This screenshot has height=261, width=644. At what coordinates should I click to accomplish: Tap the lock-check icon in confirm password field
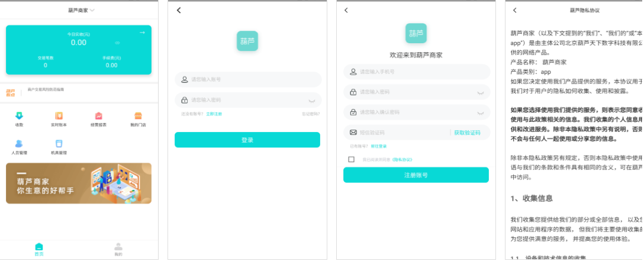353,112
